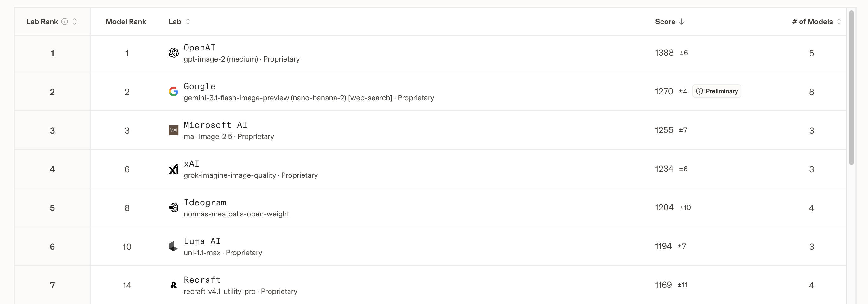Click the Microsoft AI MAI logo
Screen dimensions: 868x304
tap(174, 130)
